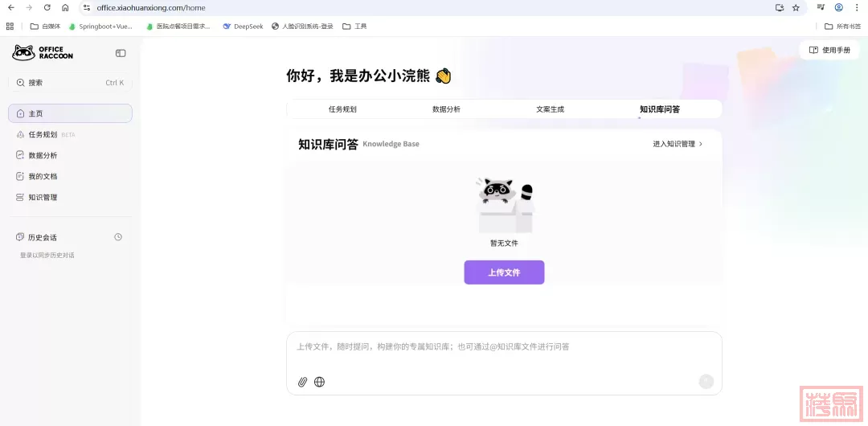
Task: Collapse the sidebar with the panel icon
Action: (x=121, y=53)
